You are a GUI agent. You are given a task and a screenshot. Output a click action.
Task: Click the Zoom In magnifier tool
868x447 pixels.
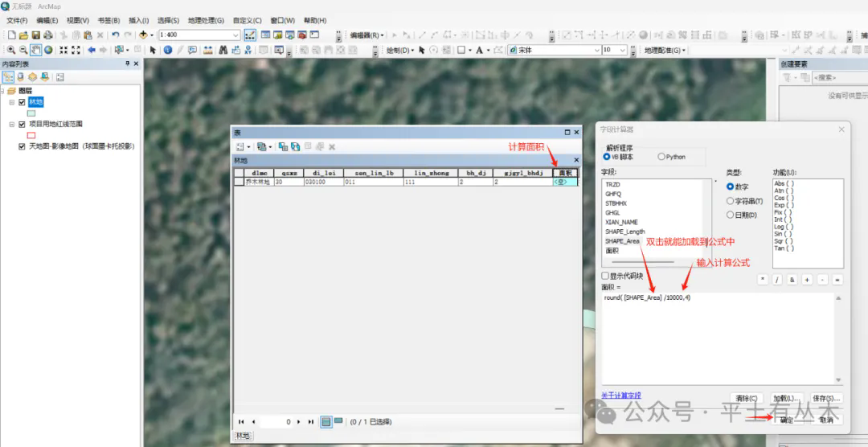coord(10,50)
